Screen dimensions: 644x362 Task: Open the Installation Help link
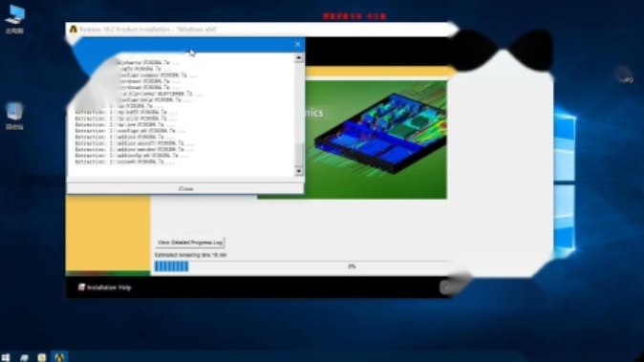[x=109, y=287]
